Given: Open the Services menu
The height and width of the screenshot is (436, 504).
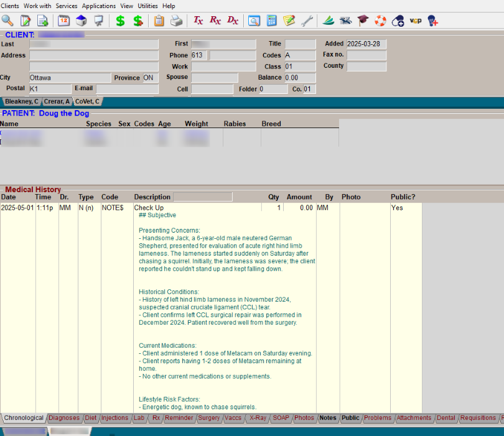Looking at the screenshot, I should [x=67, y=6].
